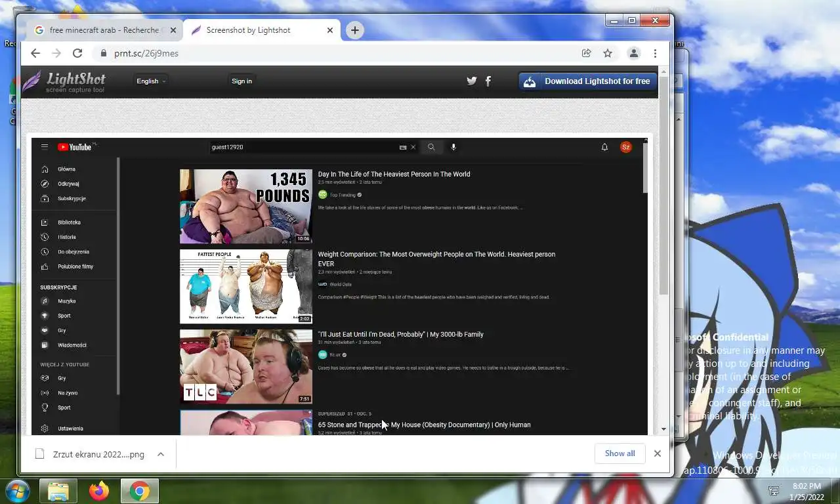Screen dimensions: 840x504
Task: Click the voice search microphone icon
Action: coord(453,147)
